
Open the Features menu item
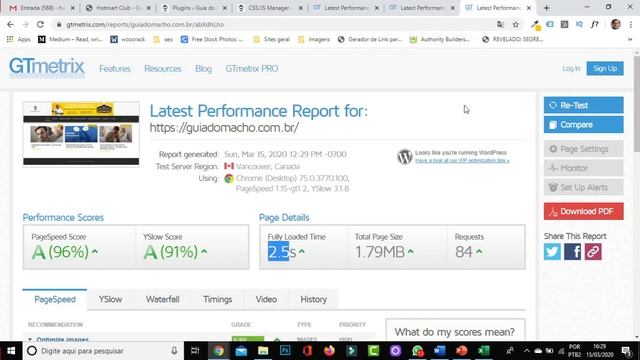coord(115,69)
